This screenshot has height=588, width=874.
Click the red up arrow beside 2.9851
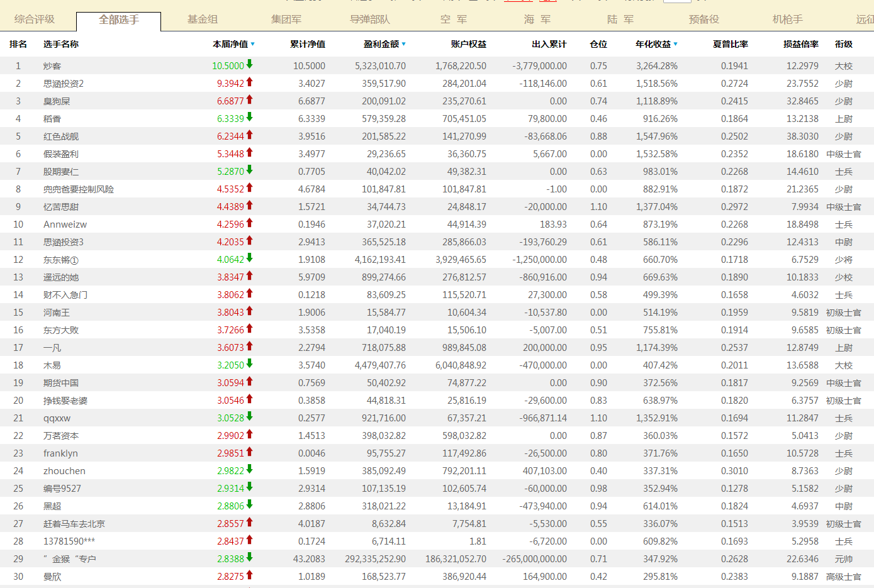point(250,452)
